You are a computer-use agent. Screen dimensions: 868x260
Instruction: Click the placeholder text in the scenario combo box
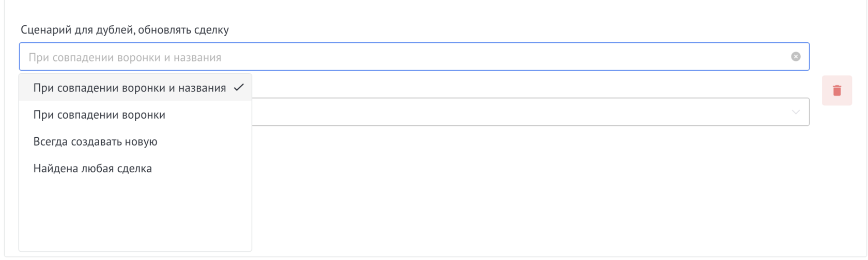tap(125, 57)
